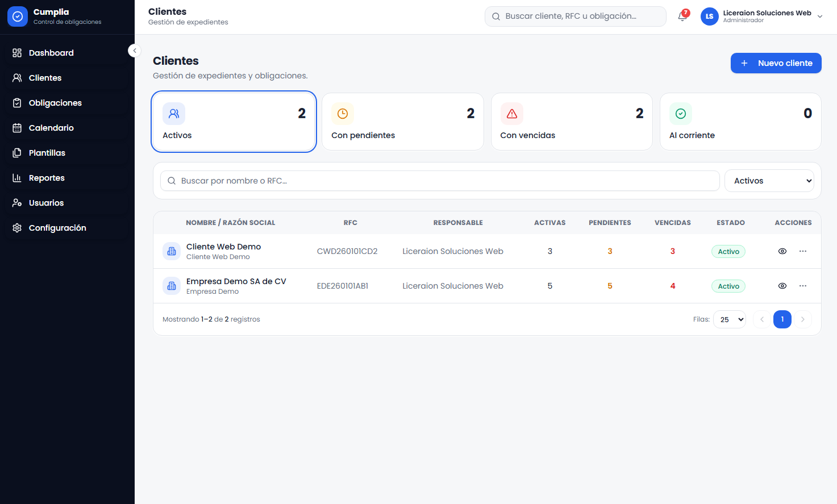
Task: Open the Filas rows-per-page dropdown
Action: click(x=730, y=319)
